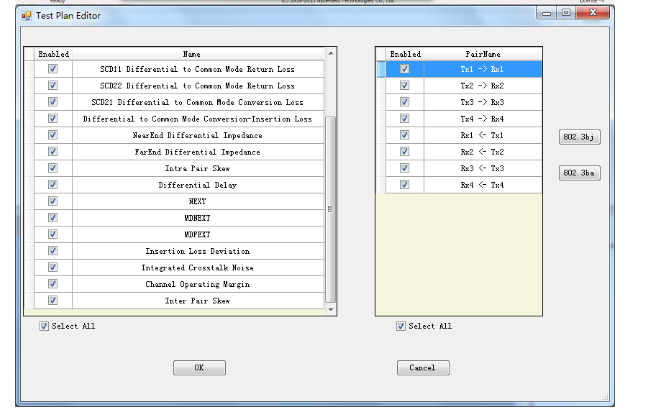Select the Rx2 <- Tx2 pair name cell
652x419 pixels.
click(483, 152)
